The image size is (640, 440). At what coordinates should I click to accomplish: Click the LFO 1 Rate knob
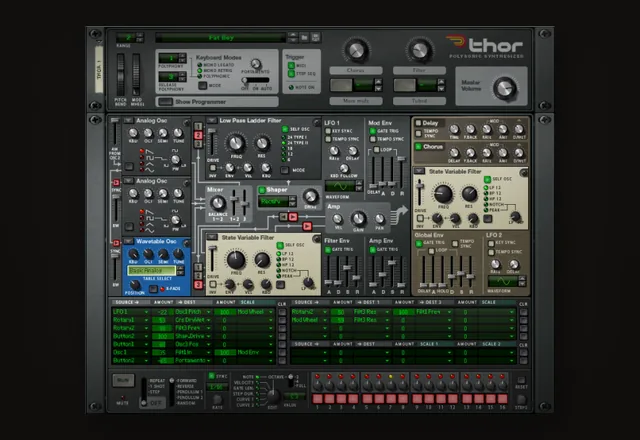tap(333, 151)
